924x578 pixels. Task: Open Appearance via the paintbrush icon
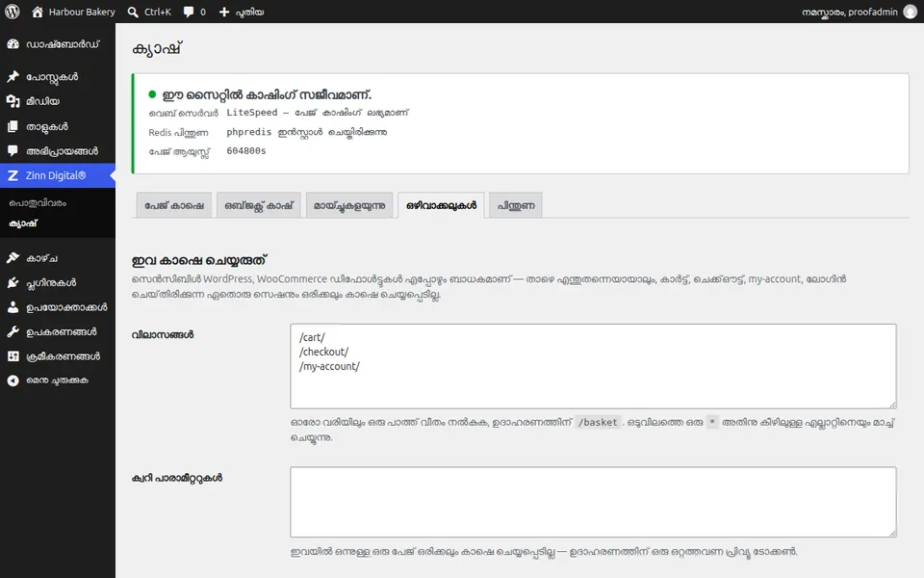(13, 258)
